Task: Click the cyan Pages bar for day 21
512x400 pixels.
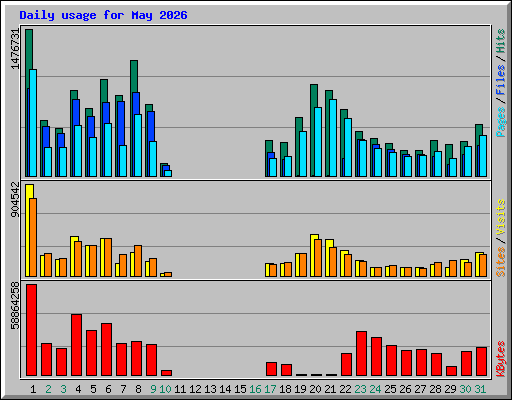Action: click(333, 138)
